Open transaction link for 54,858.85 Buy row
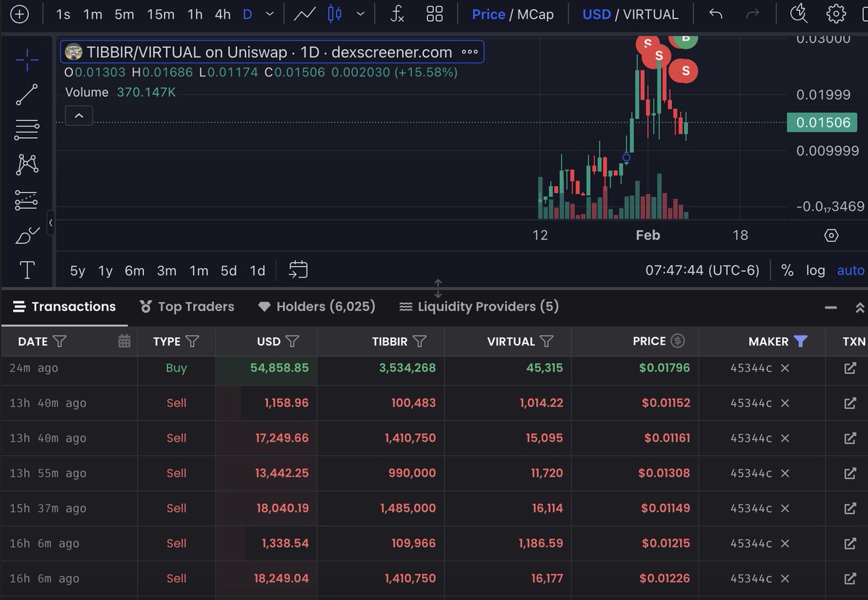This screenshot has width=868, height=600. pyautogui.click(x=850, y=368)
